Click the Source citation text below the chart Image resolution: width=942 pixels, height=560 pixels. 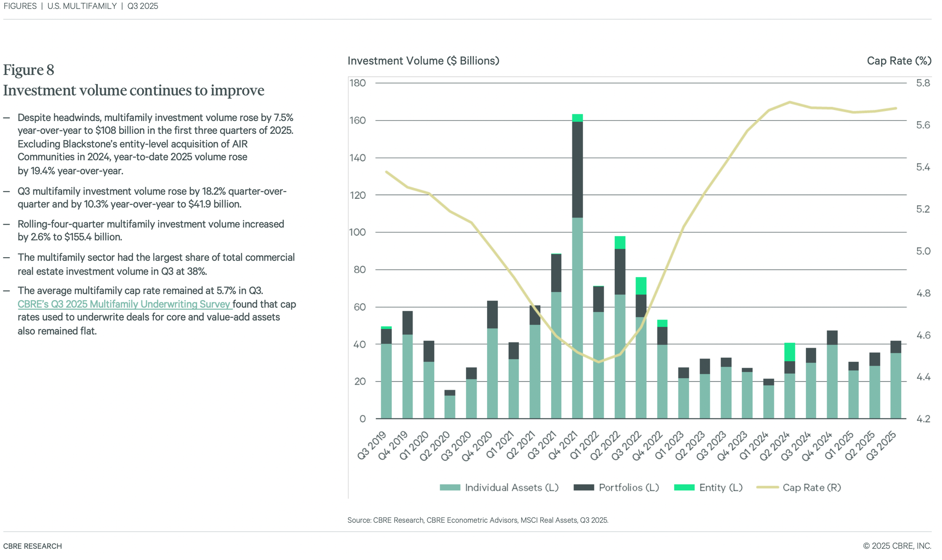pyautogui.click(x=478, y=520)
